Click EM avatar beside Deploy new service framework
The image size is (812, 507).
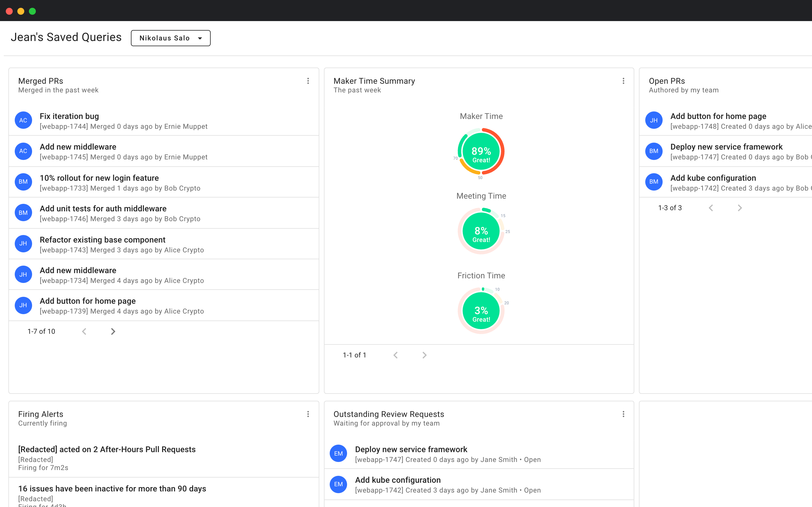pyautogui.click(x=338, y=453)
